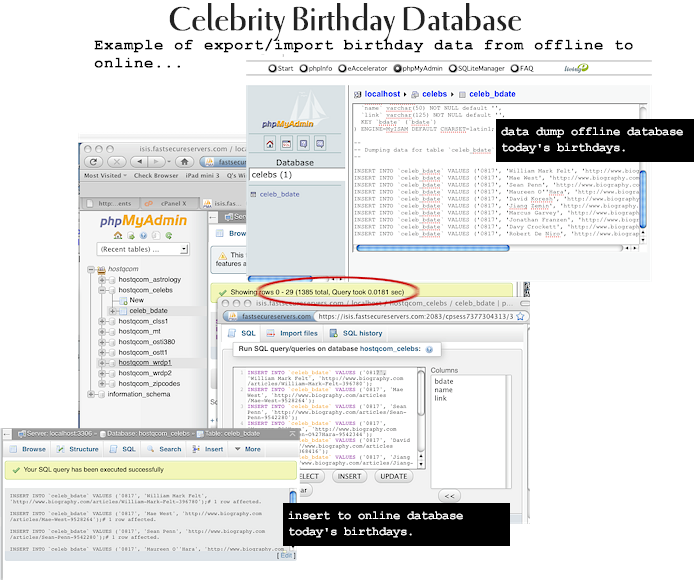Select the Start radio option
Screen dimensions: 694x581
tap(272, 68)
